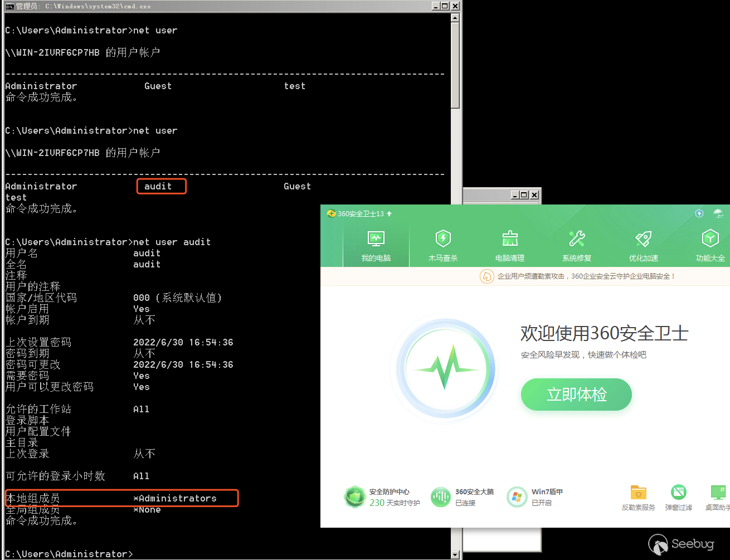
Task: Close the cmd.exe window
Action: (455, 6)
